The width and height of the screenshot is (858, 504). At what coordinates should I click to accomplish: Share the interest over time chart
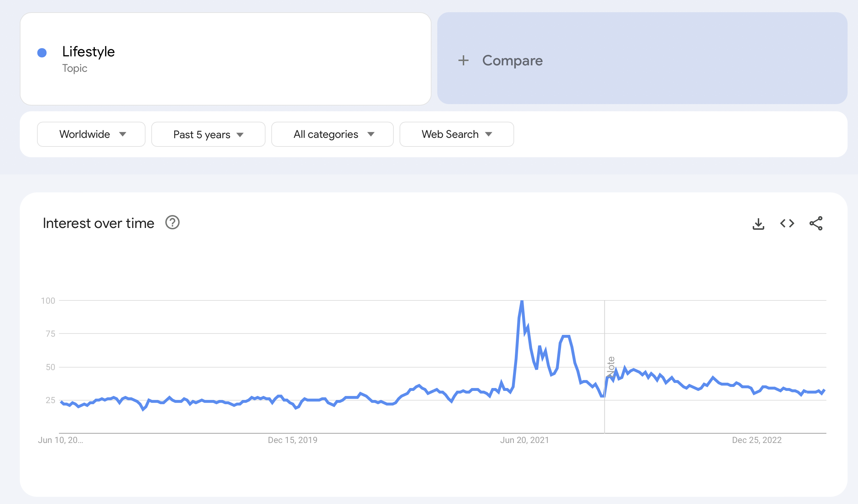pyautogui.click(x=816, y=224)
